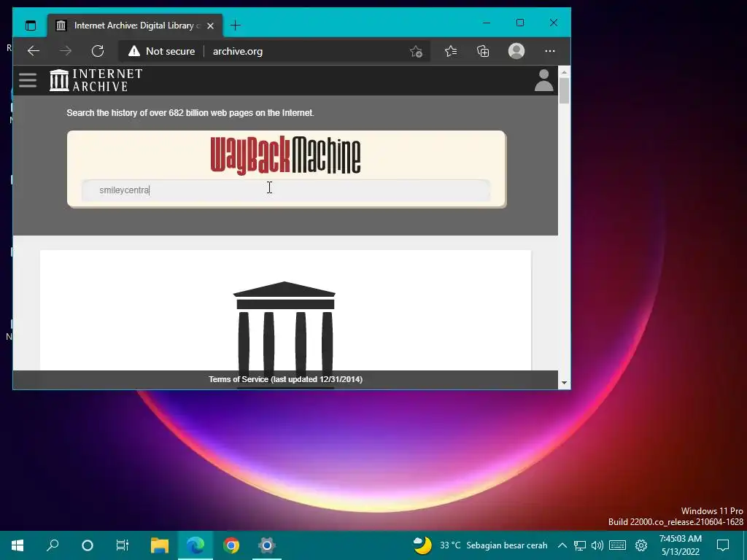747x560 pixels.
Task: Open network status tray icon
Action: coord(580,545)
